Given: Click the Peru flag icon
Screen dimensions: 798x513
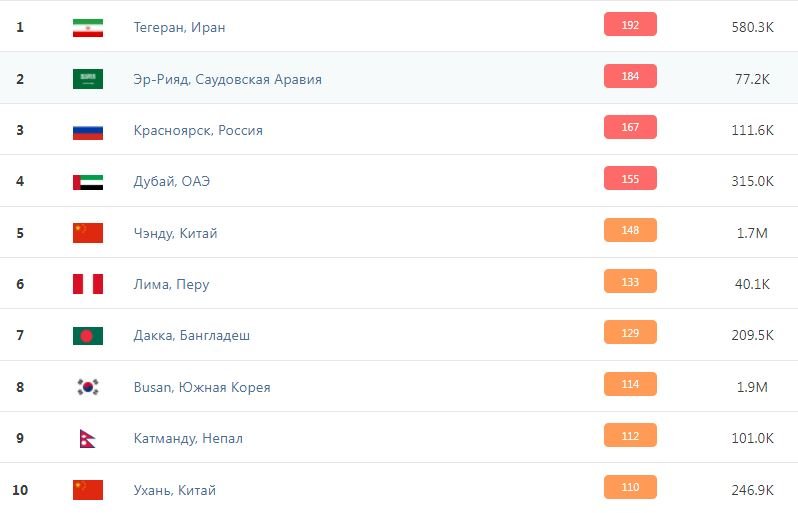Looking at the screenshot, I should (87, 284).
